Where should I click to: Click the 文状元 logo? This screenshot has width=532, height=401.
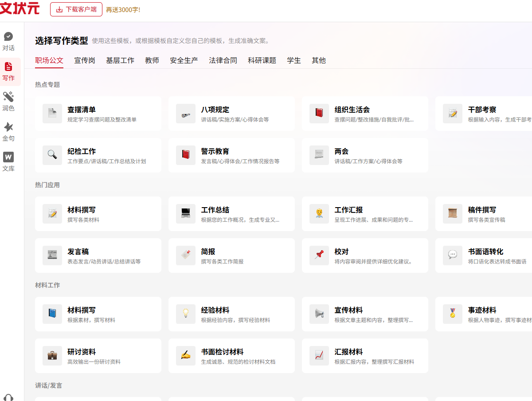20,8
